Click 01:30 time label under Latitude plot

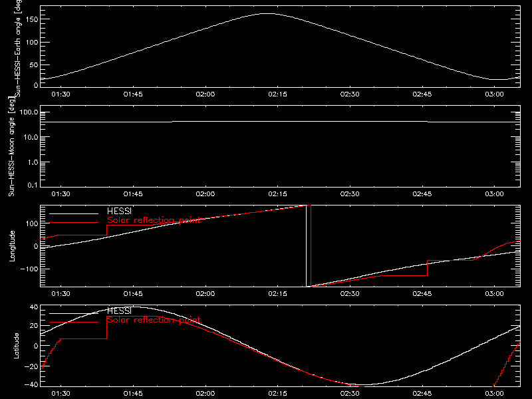click(61, 393)
